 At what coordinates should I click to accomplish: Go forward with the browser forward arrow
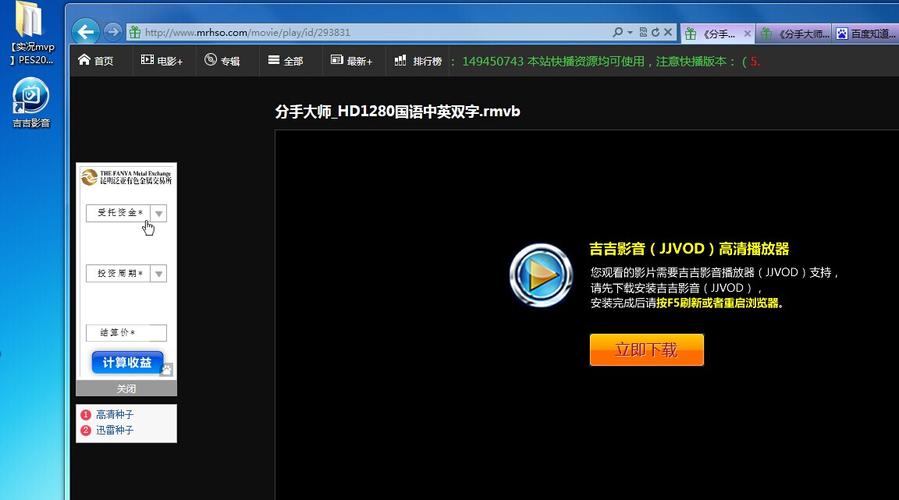point(113,32)
